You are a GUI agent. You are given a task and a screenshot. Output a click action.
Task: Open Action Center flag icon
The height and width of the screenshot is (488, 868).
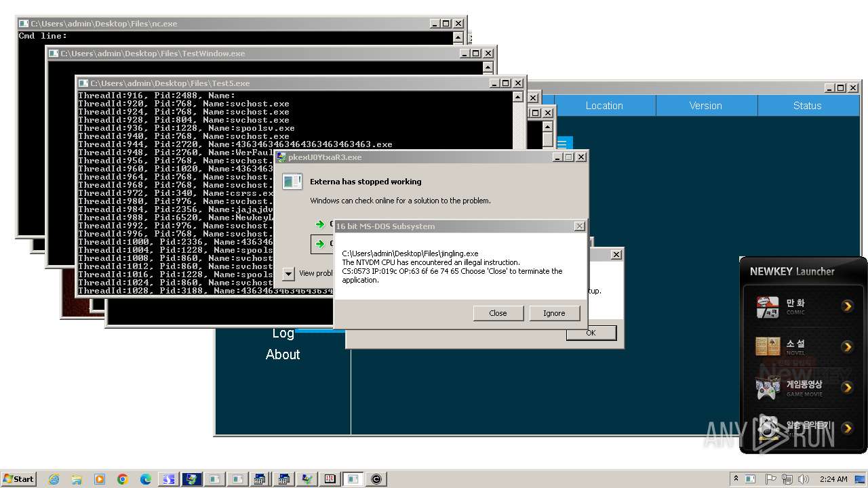tap(770, 479)
